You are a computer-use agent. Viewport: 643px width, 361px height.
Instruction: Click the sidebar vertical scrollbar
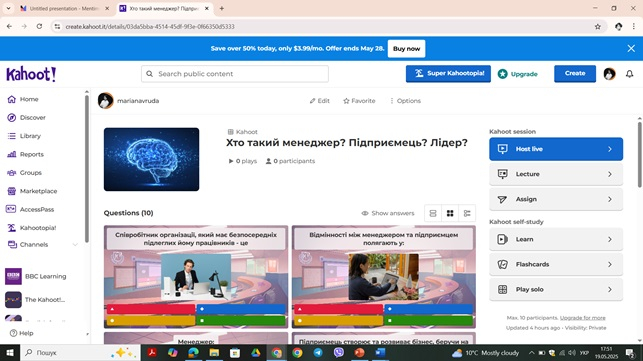[87, 168]
